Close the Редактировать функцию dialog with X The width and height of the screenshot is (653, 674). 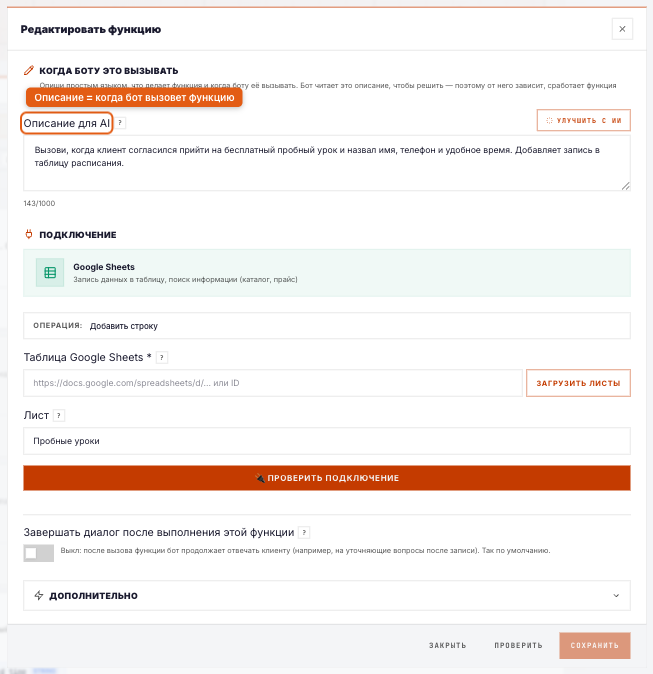click(x=622, y=29)
